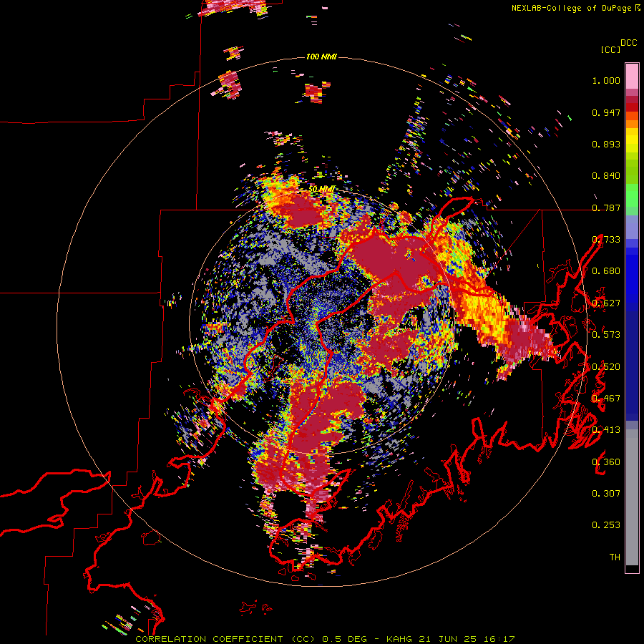Click the 21 JUN 25 16:17 timestamp

tap(467, 639)
